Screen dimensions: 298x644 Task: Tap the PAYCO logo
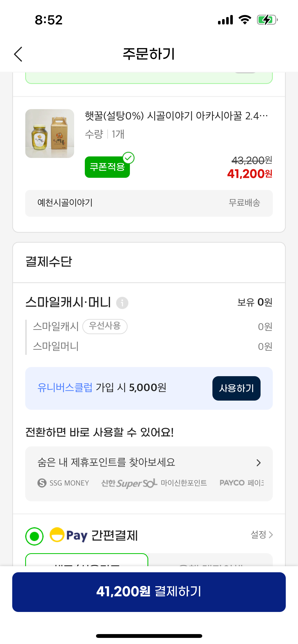pos(232,483)
